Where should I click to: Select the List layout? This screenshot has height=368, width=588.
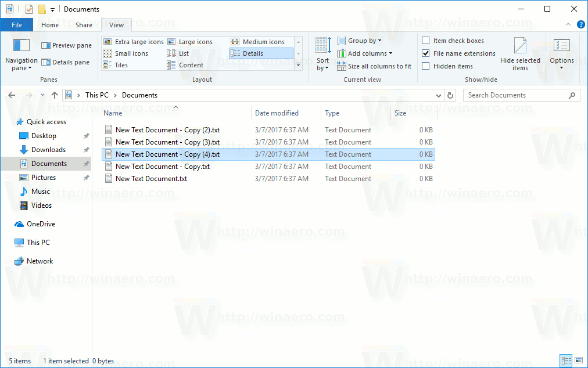pyautogui.click(x=183, y=53)
